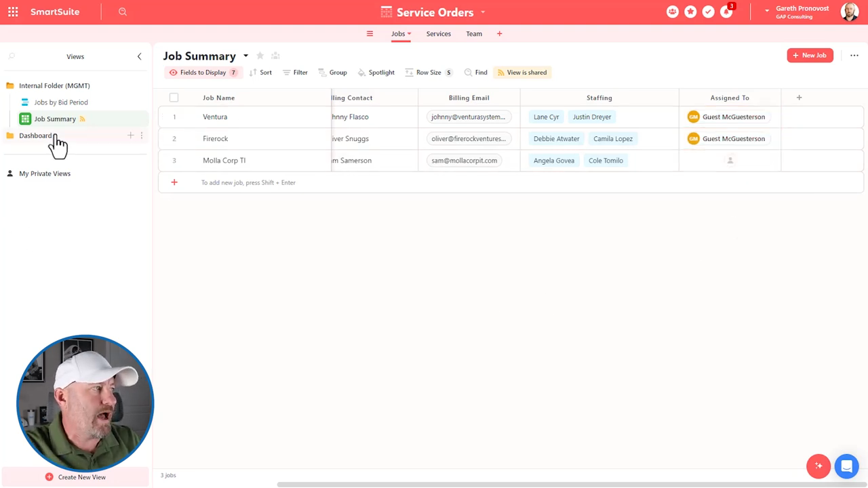This screenshot has width=868, height=488.
Task: Click the Staffing column header
Action: 599,98
